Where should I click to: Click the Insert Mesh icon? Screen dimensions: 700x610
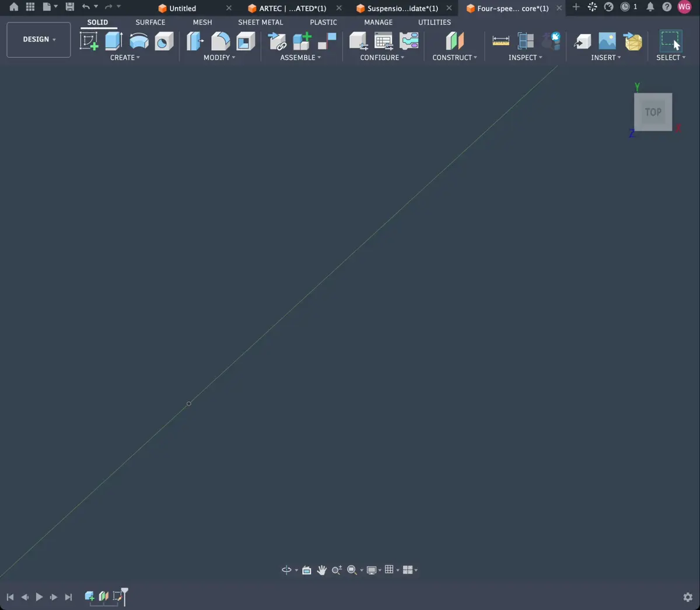coord(633,41)
